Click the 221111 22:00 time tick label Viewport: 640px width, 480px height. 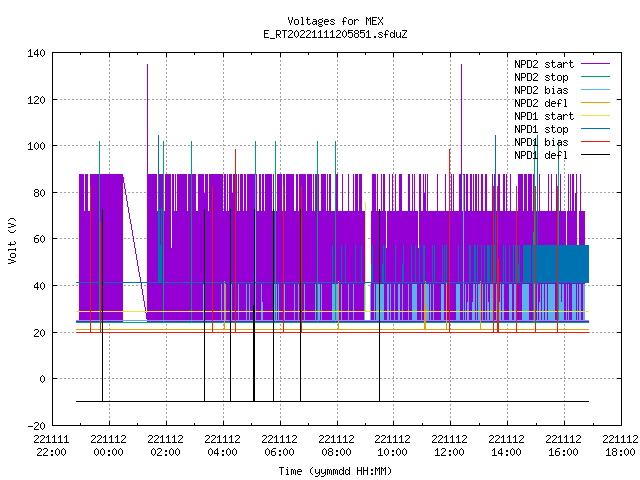click(x=51, y=446)
